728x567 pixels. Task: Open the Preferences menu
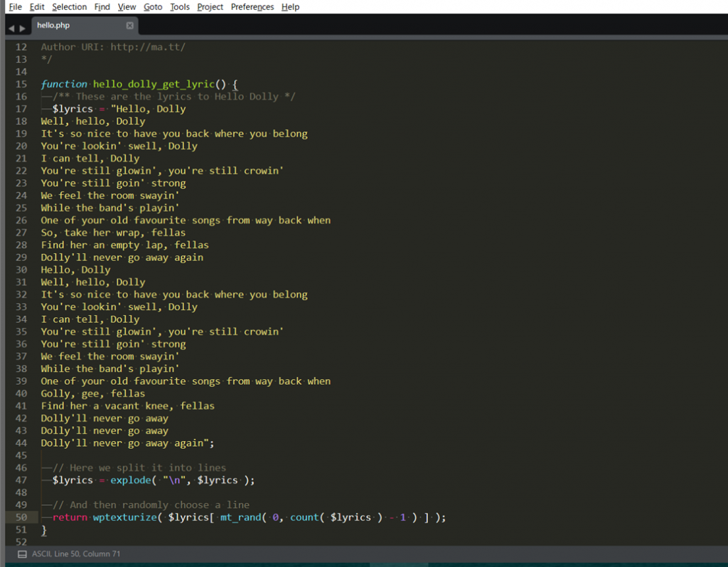[x=252, y=7]
